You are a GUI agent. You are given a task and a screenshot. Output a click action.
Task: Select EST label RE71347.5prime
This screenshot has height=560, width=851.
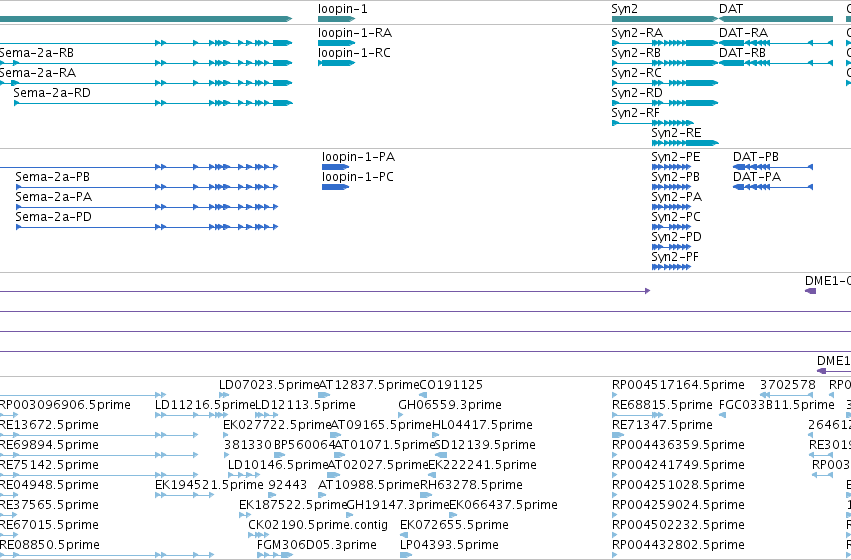pos(662,425)
